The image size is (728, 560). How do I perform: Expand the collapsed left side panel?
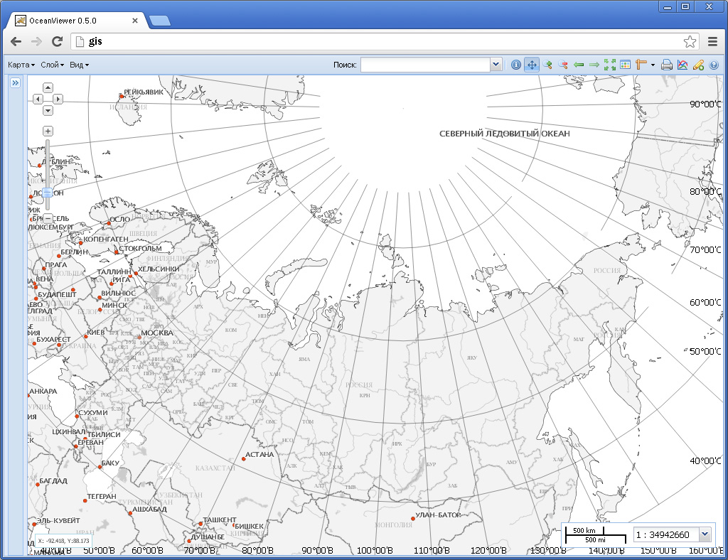pyautogui.click(x=16, y=83)
